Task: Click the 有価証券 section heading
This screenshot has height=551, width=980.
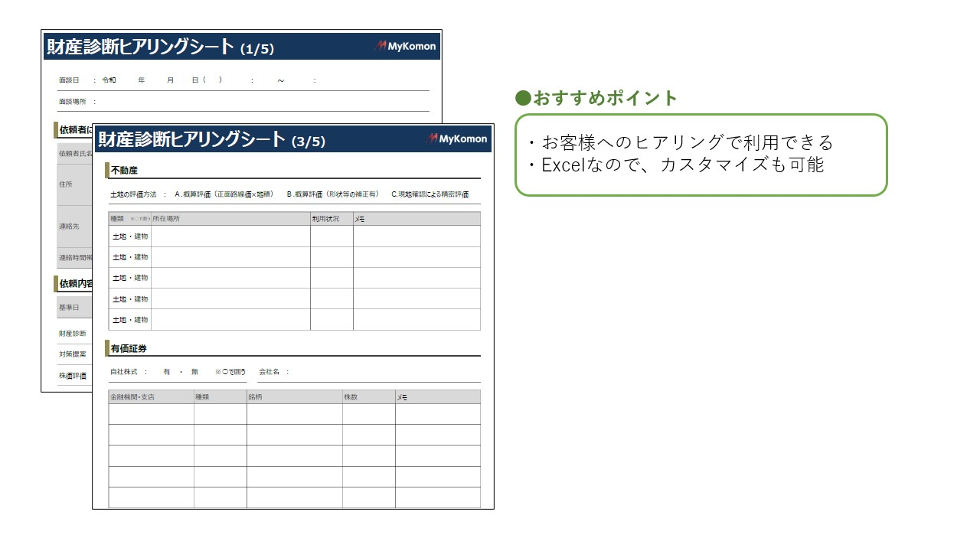Action: coord(129,348)
